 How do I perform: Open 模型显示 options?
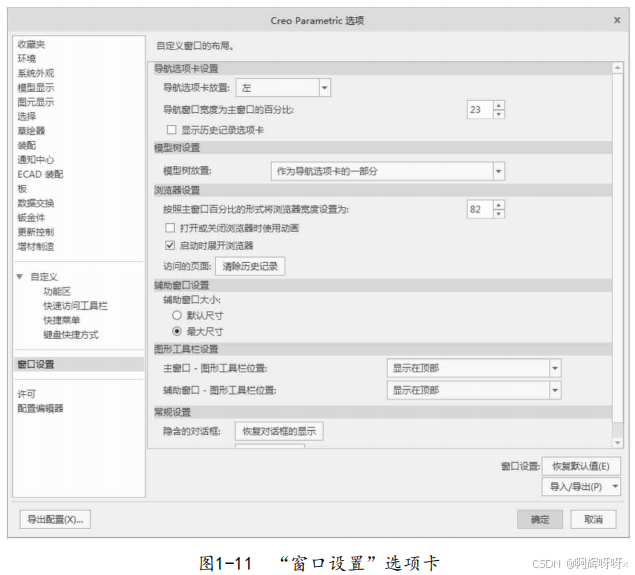click(x=36, y=87)
